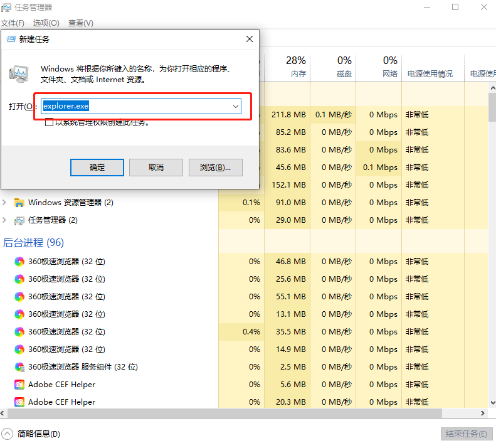
Task: Click the 简略信息 collapse arrow icon
Action: [8, 434]
